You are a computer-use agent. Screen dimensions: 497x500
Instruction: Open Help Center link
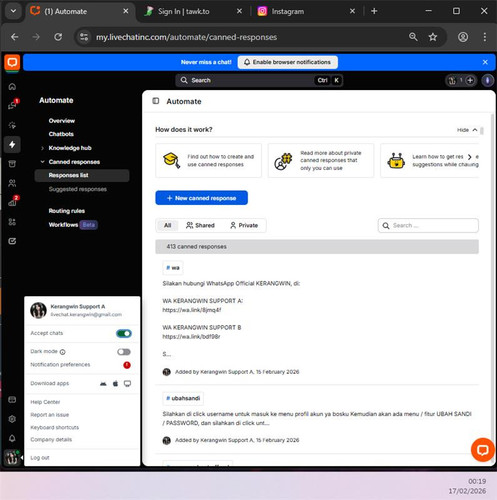[x=45, y=402]
